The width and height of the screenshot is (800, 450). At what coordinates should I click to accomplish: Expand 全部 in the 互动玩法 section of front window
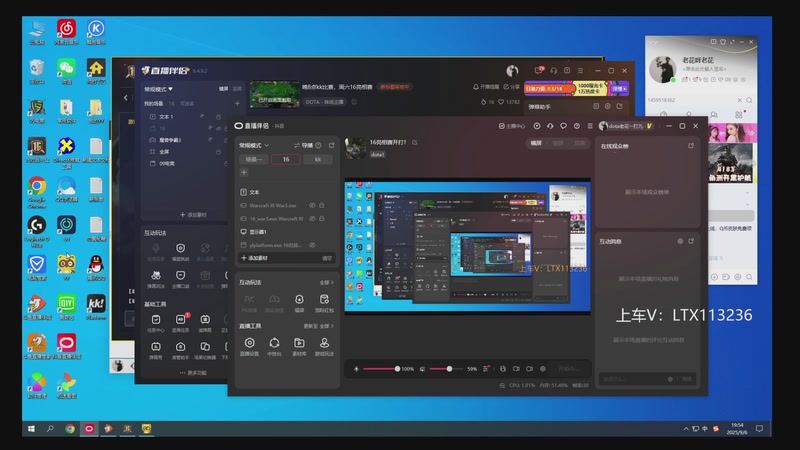327,282
